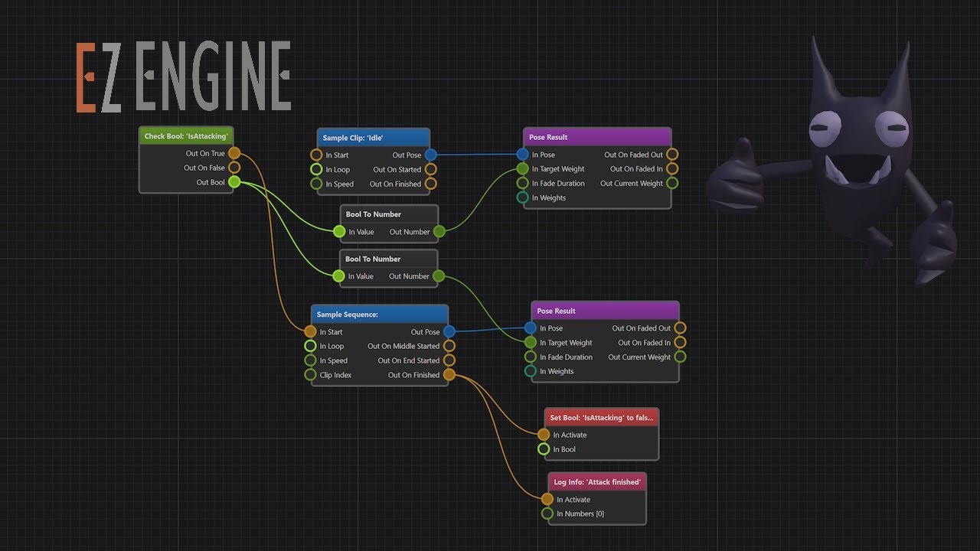Select the Log Info 'Attack finished' node header
Viewport: 980px width, 551px height.
[597, 482]
